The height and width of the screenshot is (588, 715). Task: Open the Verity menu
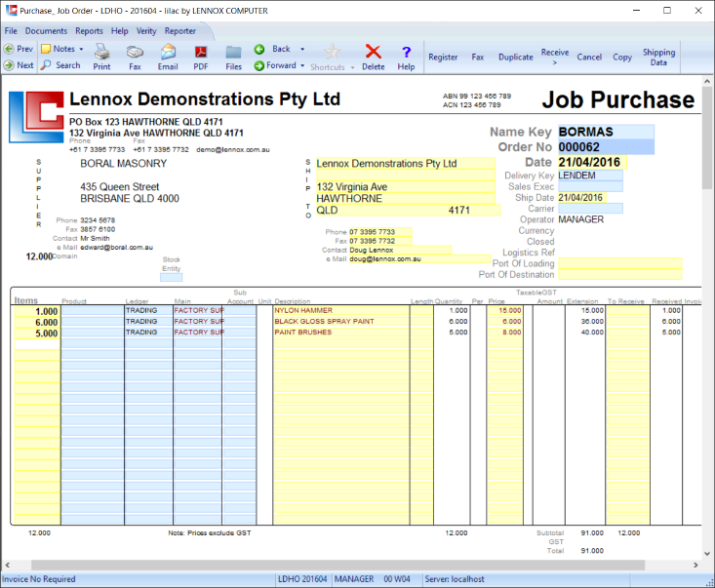pyautogui.click(x=146, y=31)
